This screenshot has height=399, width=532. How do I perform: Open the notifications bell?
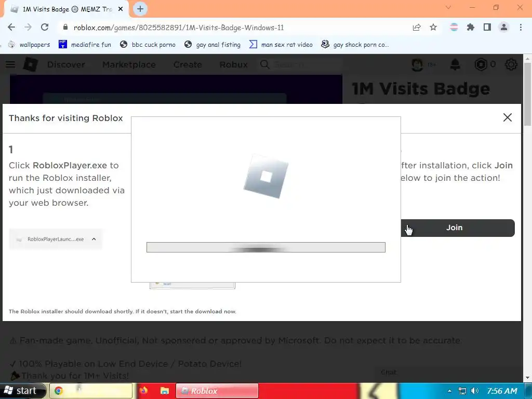[x=455, y=64]
